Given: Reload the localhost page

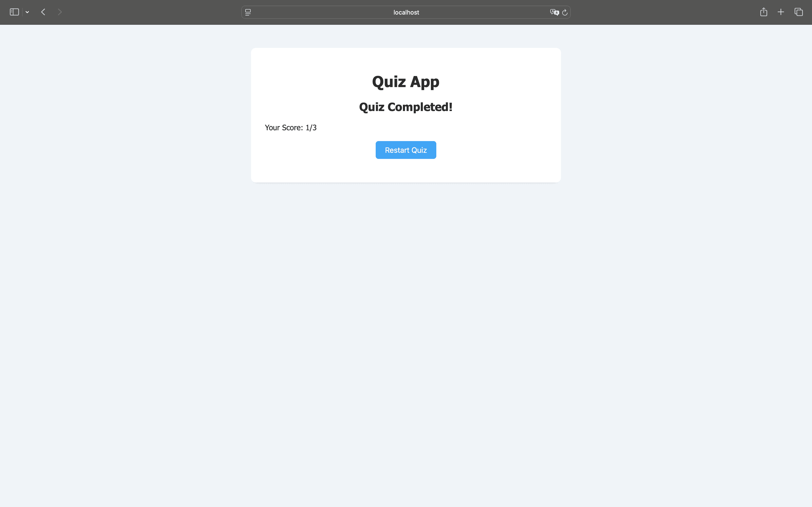Looking at the screenshot, I should point(565,12).
